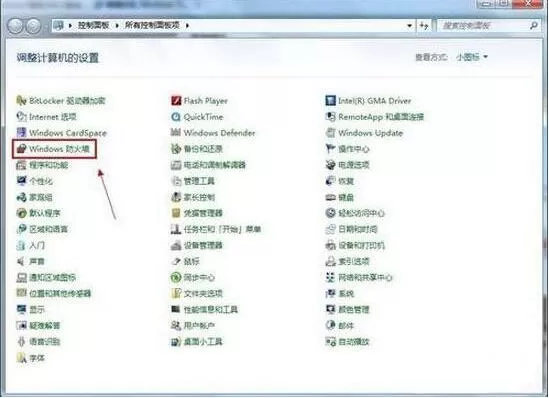
Task: Open 家庭组
Action: [34, 197]
